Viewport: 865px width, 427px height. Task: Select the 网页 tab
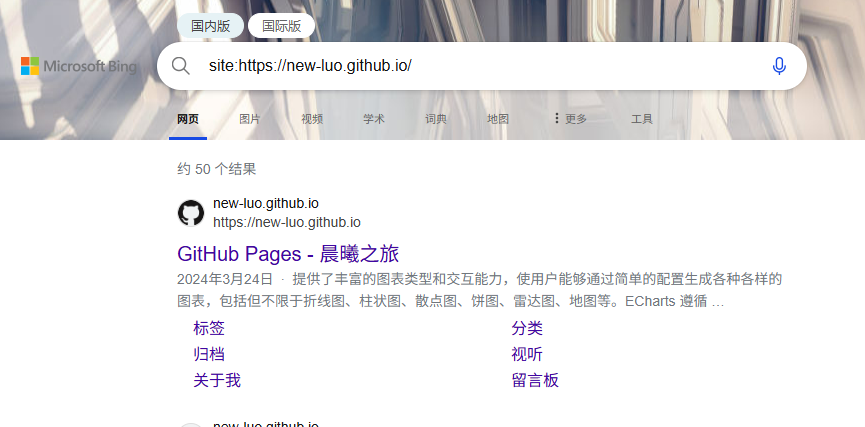pyautogui.click(x=188, y=119)
